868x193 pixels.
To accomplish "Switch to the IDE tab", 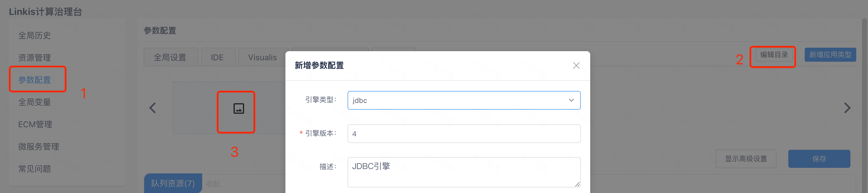I will coord(218,57).
